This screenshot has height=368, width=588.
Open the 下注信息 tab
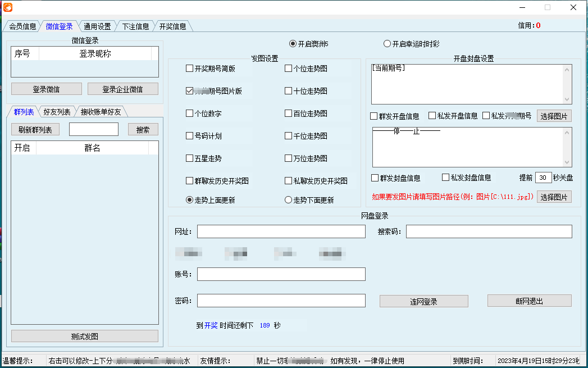[x=135, y=26]
